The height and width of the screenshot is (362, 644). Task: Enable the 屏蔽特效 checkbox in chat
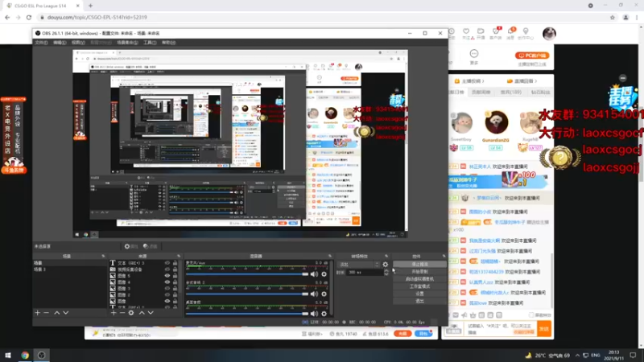(x=531, y=315)
